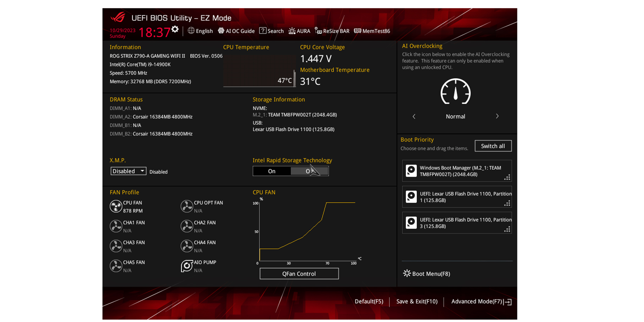The image size is (644, 322).
Task: Click the CHA3 FAN icon
Action: (116, 246)
